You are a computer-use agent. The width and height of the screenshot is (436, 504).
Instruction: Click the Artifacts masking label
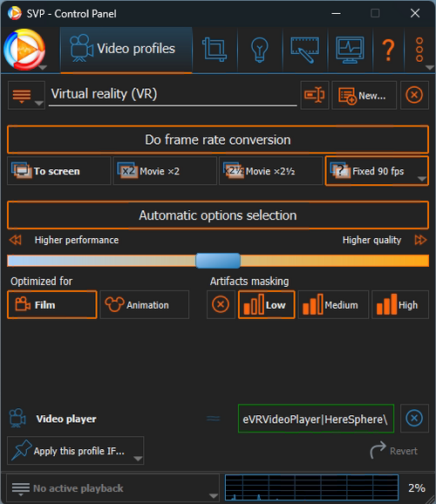pyautogui.click(x=249, y=282)
